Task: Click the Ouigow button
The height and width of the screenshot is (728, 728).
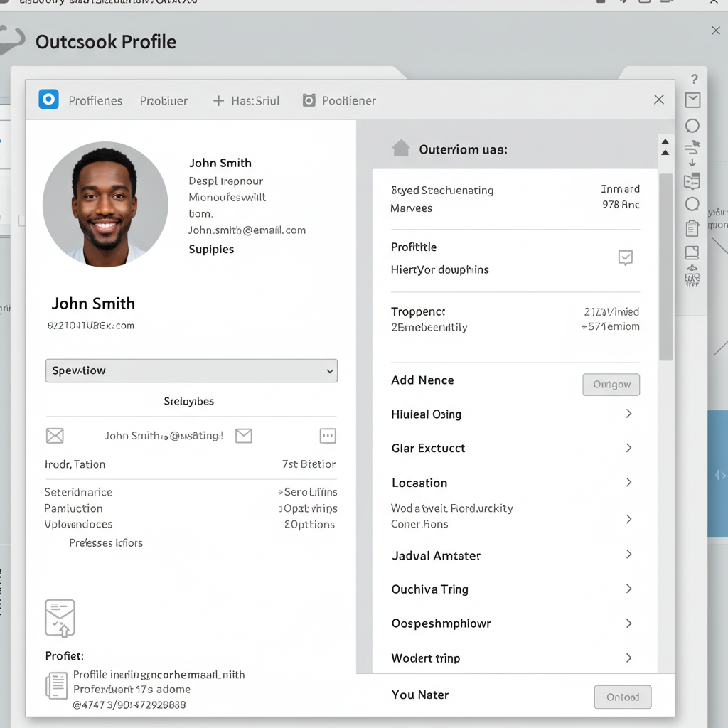Action: pyautogui.click(x=611, y=385)
